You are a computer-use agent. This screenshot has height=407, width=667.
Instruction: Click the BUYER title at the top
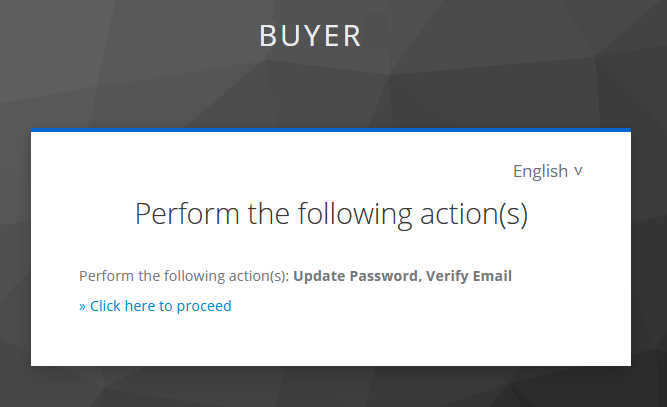click(310, 36)
